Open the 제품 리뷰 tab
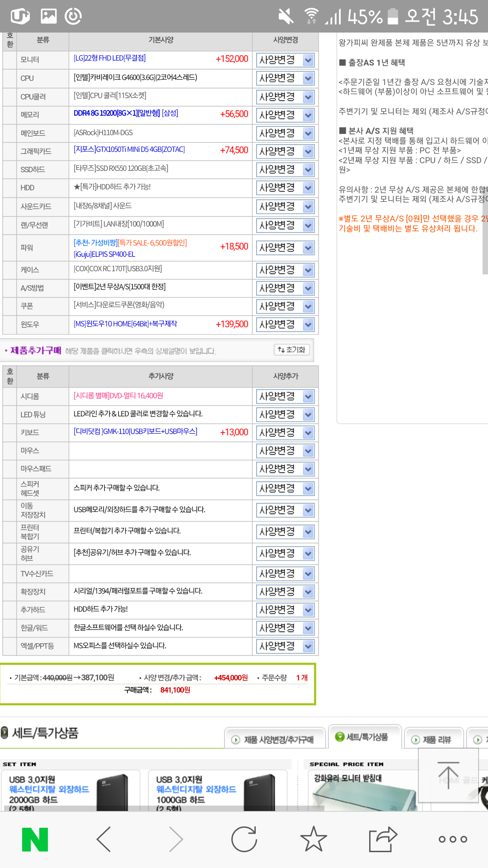This screenshot has width=488, height=868. point(434,740)
